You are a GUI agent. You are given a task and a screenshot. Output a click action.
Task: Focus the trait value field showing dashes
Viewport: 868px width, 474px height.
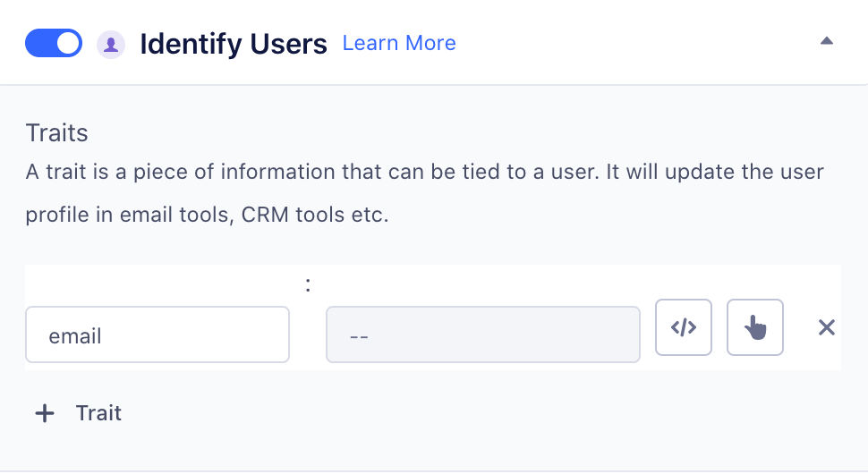point(482,335)
